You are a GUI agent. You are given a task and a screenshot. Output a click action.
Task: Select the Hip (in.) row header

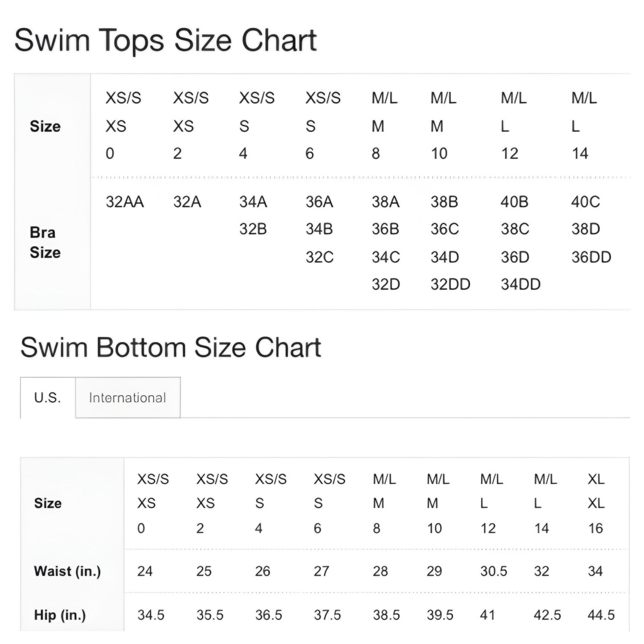coord(60,615)
